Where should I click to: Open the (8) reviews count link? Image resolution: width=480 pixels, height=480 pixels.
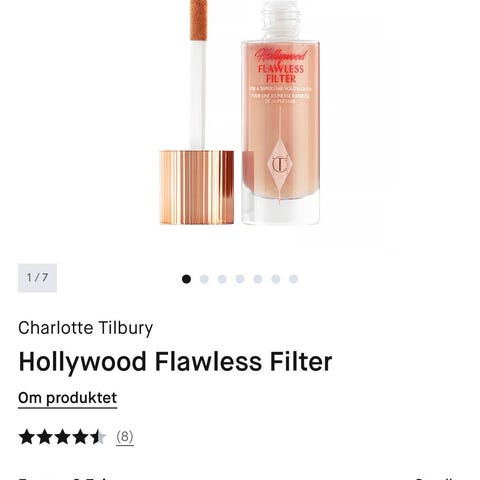[x=125, y=437]
